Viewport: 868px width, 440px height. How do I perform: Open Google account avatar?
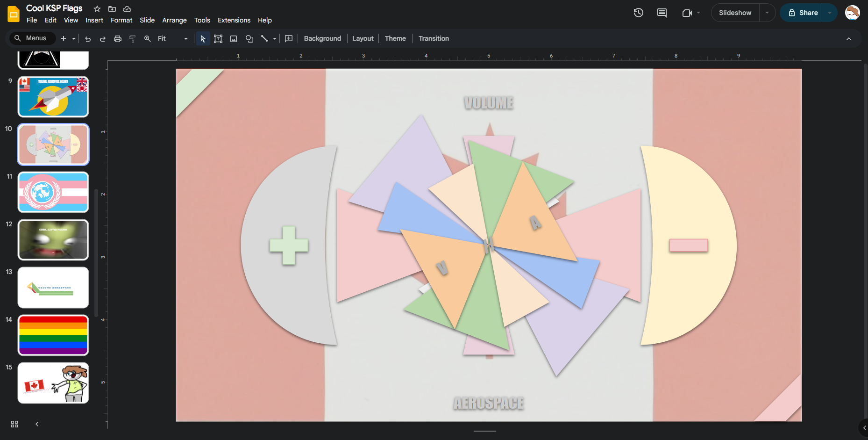coord(853,13)
